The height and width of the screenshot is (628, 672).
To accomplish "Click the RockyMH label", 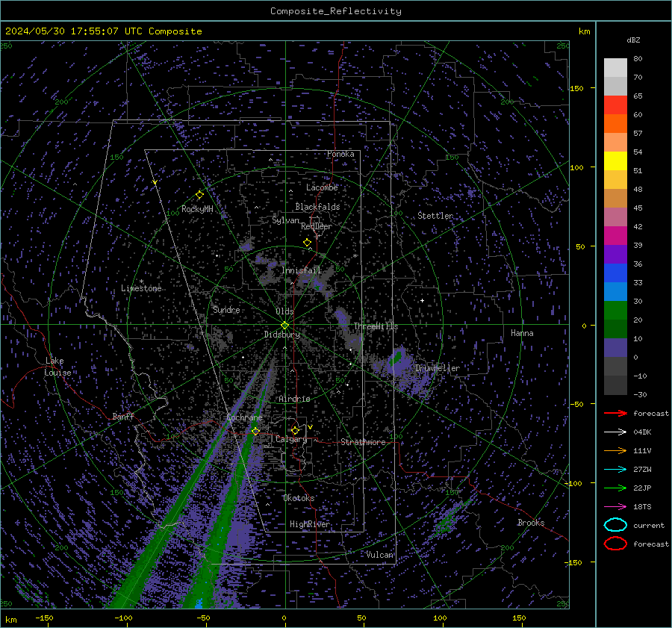I will (x=197, y=209).
